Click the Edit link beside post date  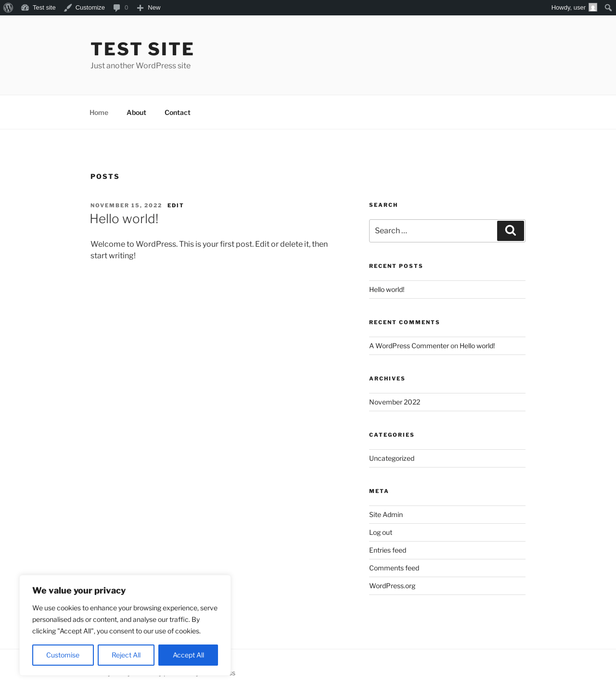click(175, 205)
